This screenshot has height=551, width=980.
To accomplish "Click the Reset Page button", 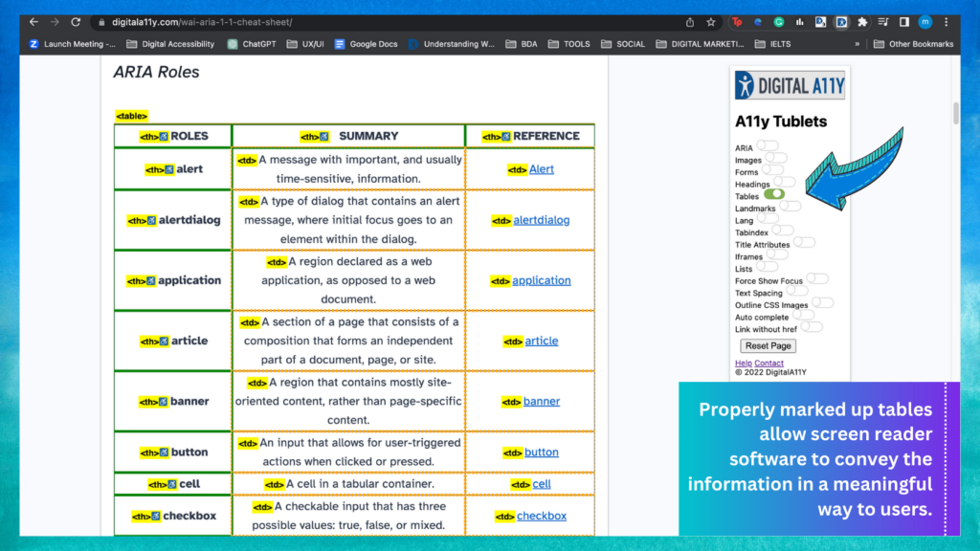I will click(x=768, y=346).
